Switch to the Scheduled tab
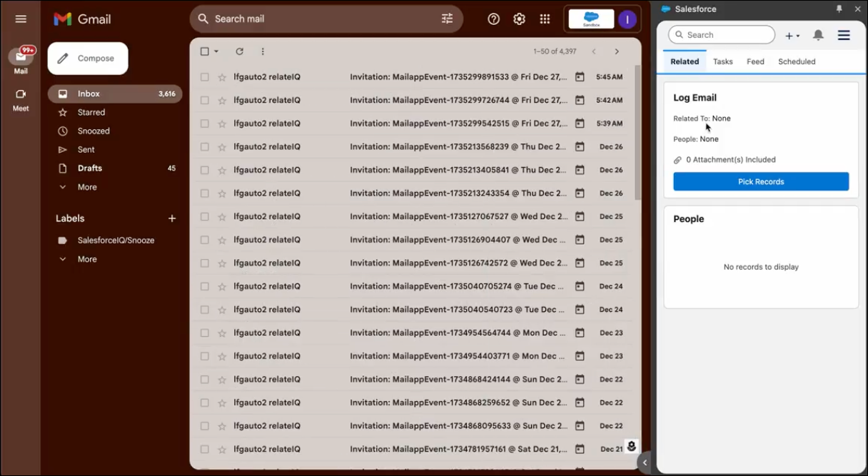The image size is (868, 476). tap(797, 61)
